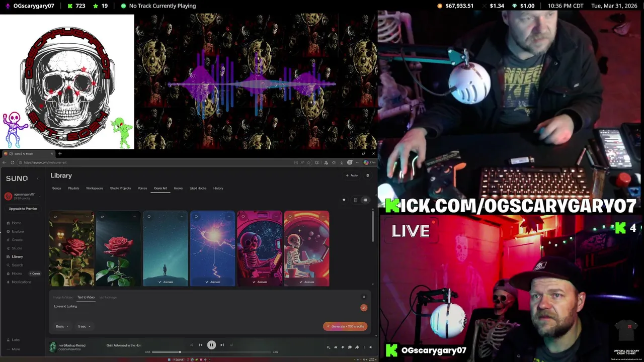Click the thumbs up icon in the player
The image size is (644, 362).
point(336,347)
